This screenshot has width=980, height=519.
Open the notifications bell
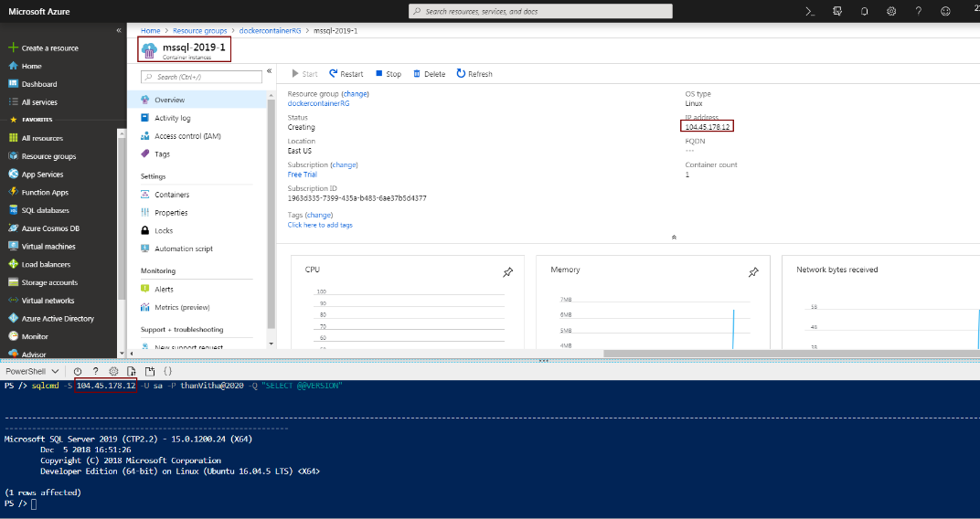(864, 11)
